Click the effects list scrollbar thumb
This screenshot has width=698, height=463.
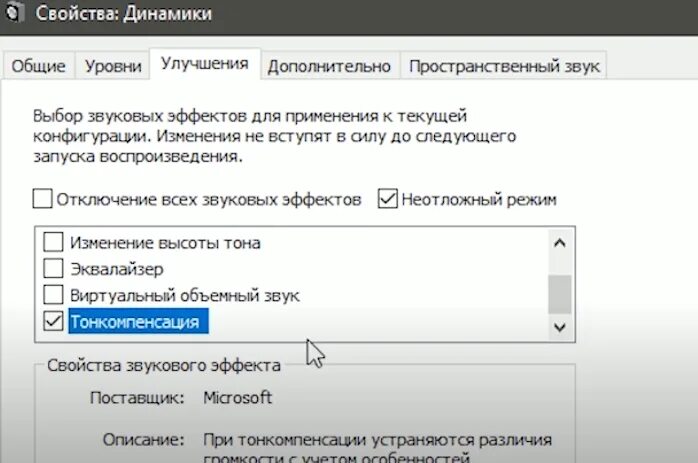click(x=560, y=294)
